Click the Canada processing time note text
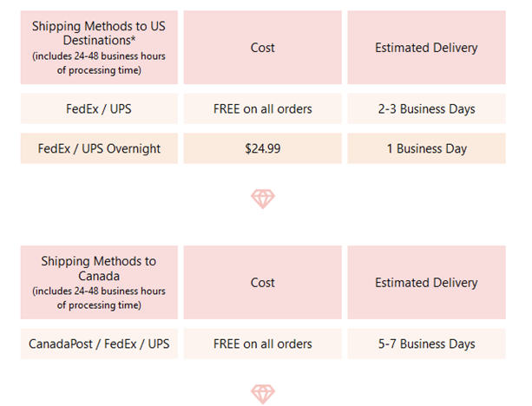Screen dimensions: 532x406 coord(99,298)
